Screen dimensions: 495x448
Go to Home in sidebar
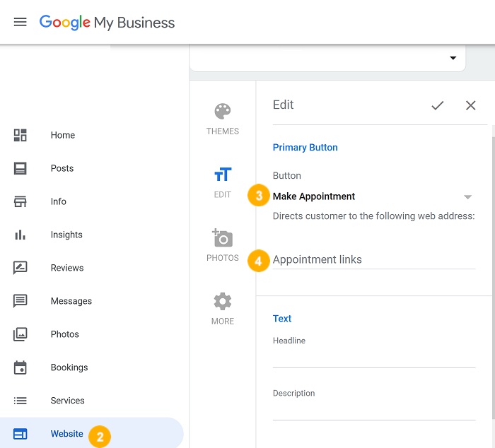(63, 135)
